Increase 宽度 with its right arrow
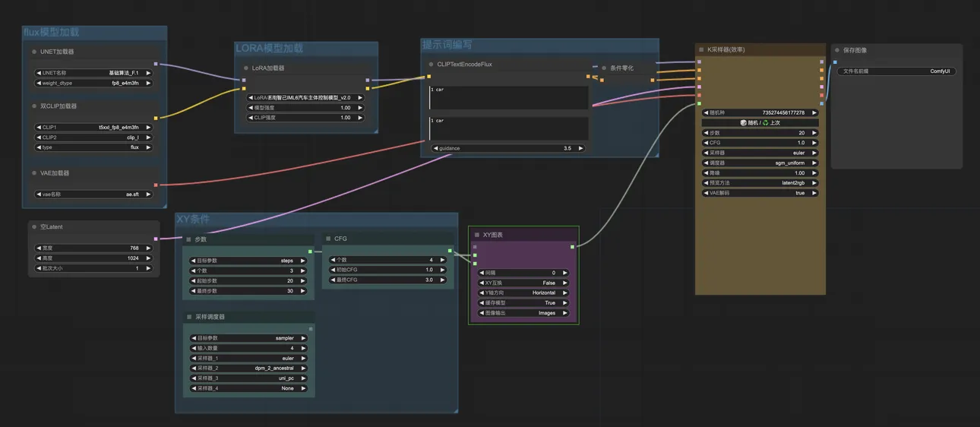980x427 pixels. [x=149, y=248]
